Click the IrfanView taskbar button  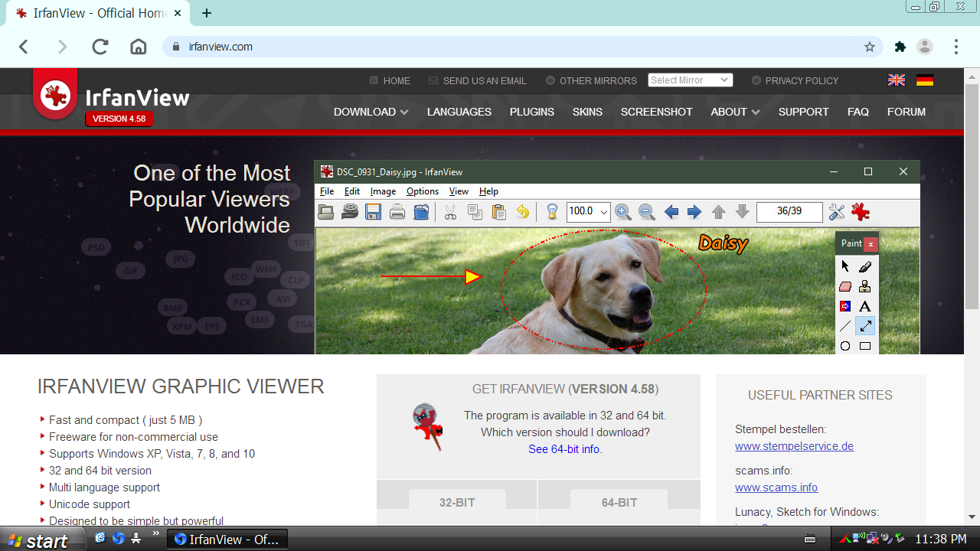pyautogui.click(x=227, y=540)
